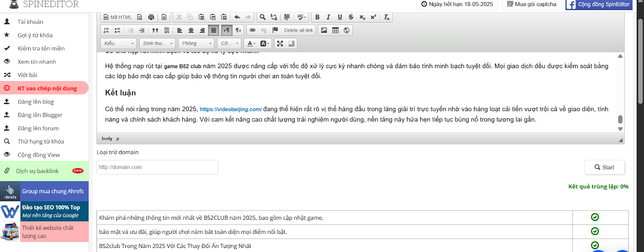Open the spell check ABC dropdown

click(301, 17)
